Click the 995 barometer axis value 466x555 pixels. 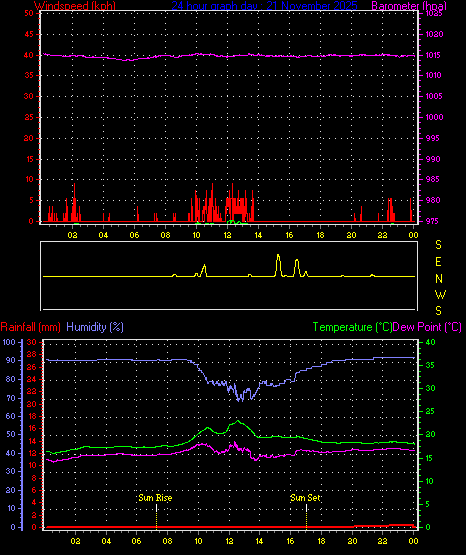coord(433,138)
